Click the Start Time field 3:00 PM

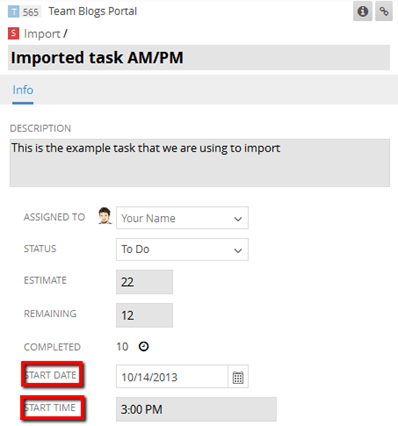[x=196, y=409]
